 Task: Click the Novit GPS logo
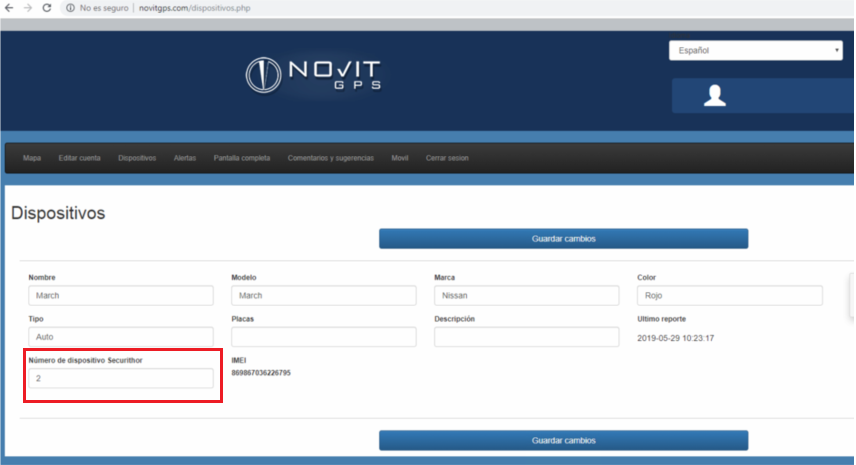pos(313,75)
